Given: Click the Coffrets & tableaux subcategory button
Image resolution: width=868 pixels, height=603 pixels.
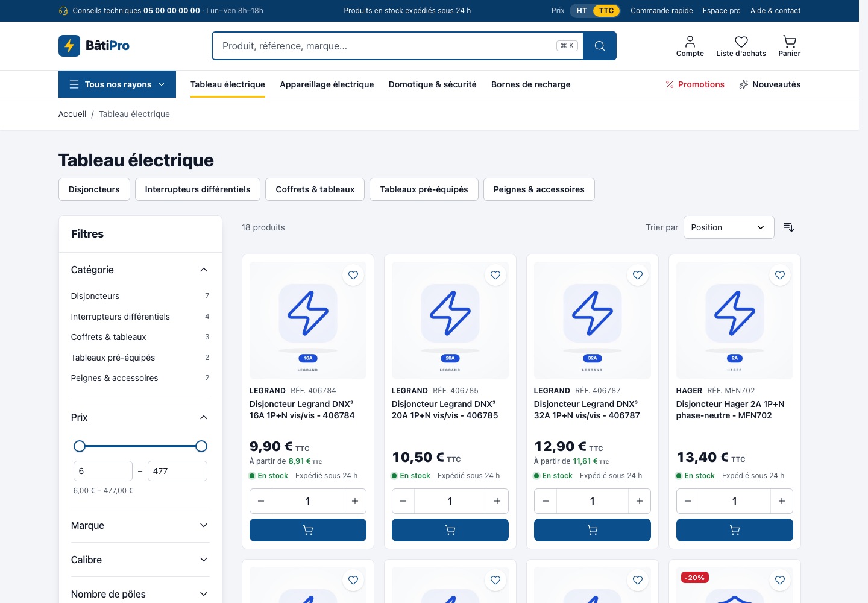Looking at the screenshot, I should coord(315,189).
